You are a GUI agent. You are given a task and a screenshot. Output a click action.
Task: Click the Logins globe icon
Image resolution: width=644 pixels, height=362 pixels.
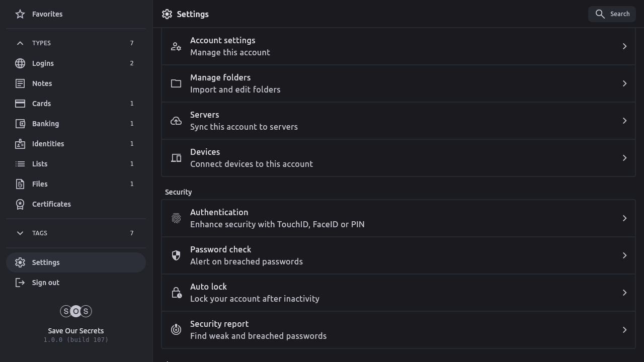coord(20,63)
